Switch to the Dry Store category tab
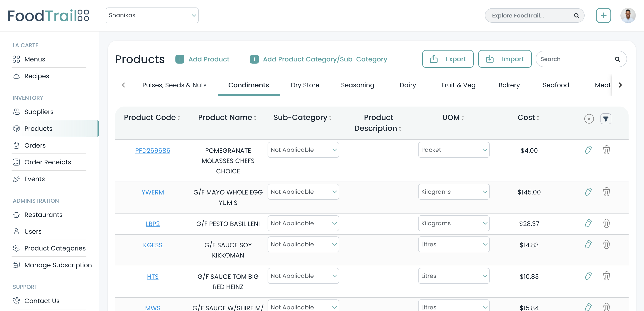 (305, 85)
